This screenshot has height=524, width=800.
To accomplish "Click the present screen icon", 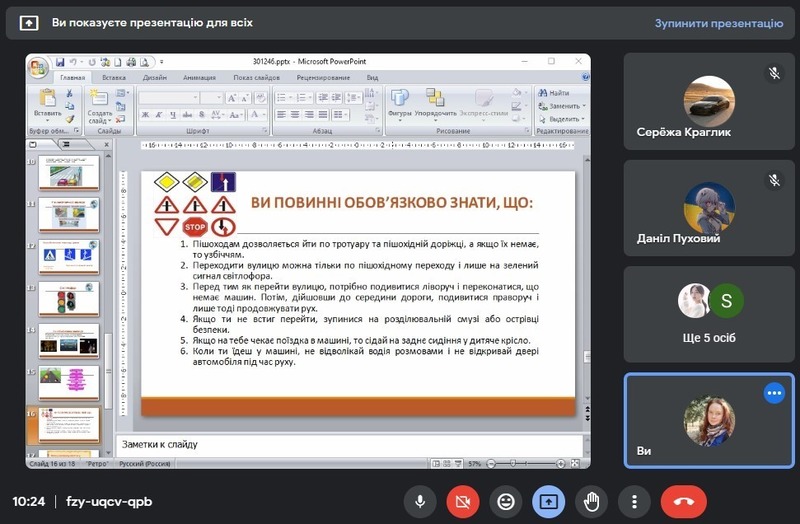I will pyautogui.click(x=548, y=501).
